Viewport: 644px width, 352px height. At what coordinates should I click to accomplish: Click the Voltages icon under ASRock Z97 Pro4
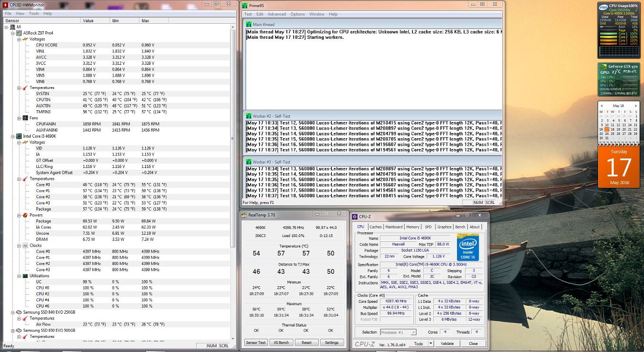[26, 39]
